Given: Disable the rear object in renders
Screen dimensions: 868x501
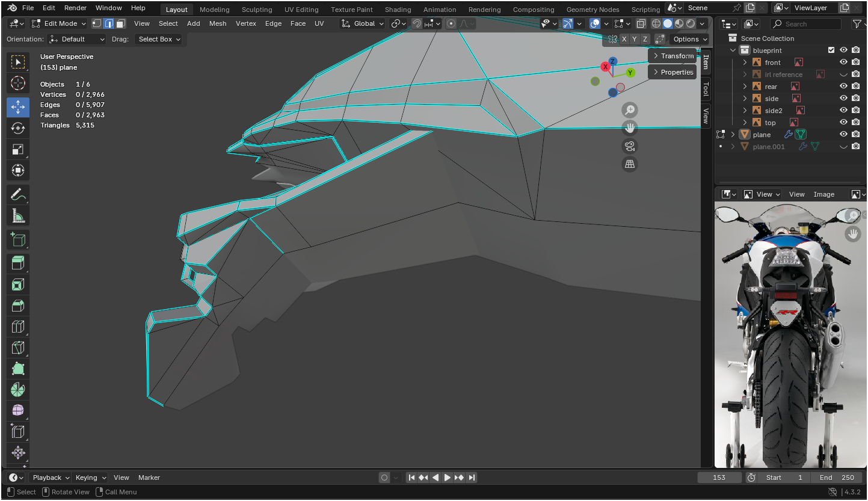Looking at the screenshot, I should 855,87.
